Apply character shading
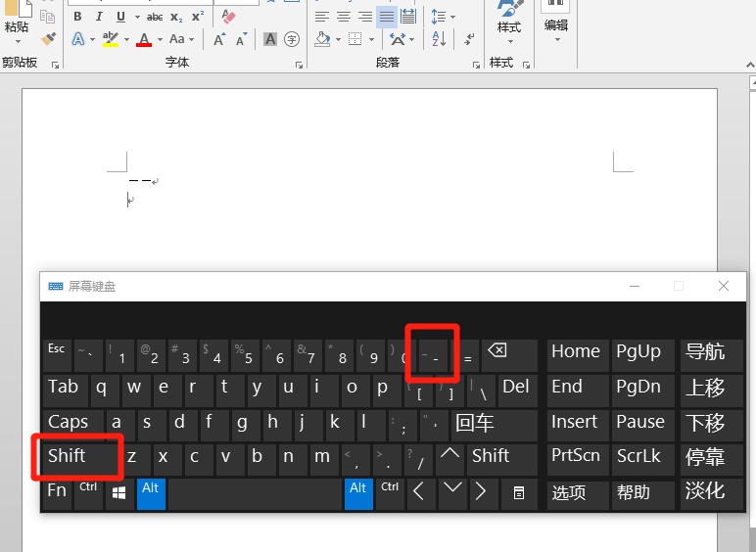 point(270,39)
